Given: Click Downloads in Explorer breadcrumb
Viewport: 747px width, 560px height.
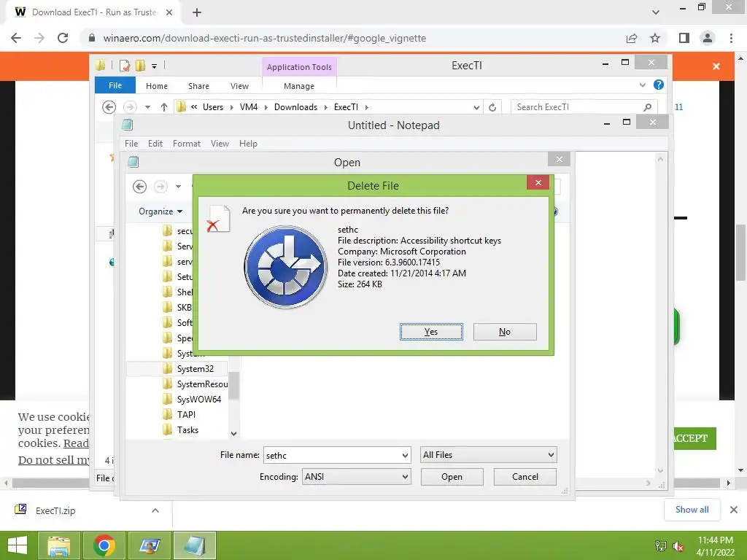Looking at the screenshot, I should 295,107.
